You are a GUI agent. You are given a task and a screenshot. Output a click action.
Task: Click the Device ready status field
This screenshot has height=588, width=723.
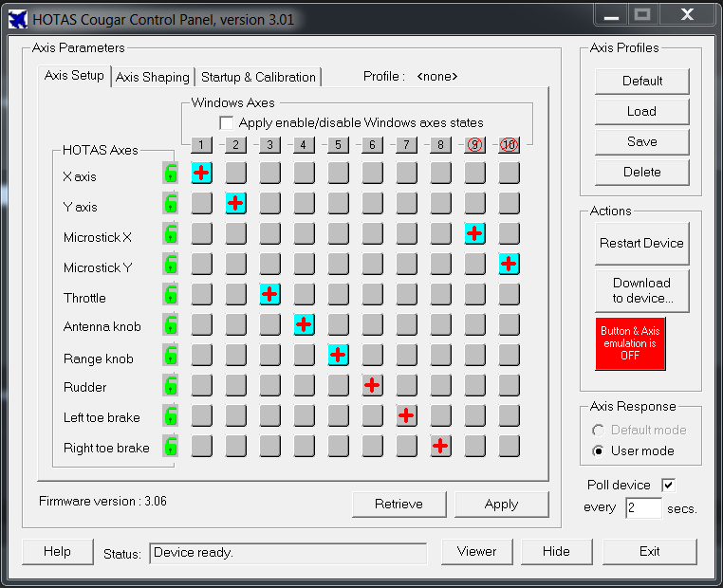287,553
